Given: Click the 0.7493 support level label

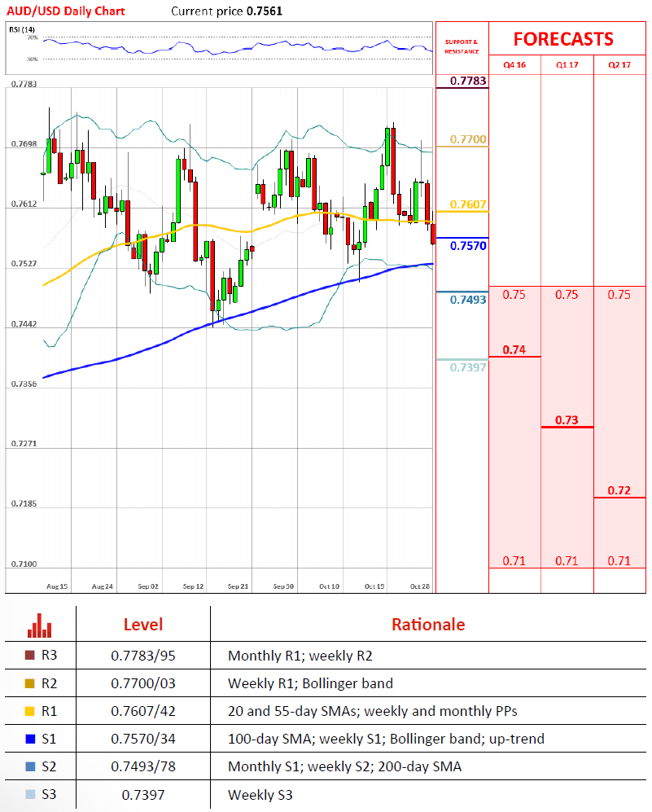Looking at the screenshot, I should click(x=468, y=300).
